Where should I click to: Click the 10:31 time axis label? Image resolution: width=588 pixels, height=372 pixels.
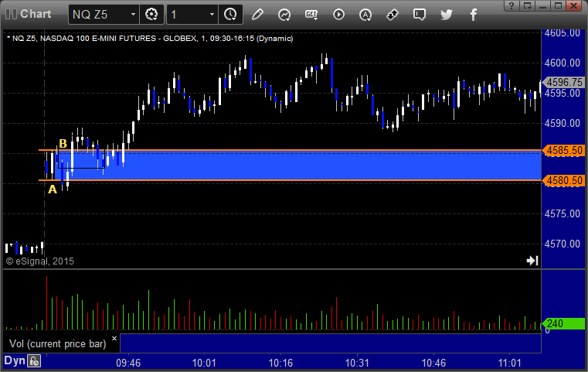pos(358,363)
